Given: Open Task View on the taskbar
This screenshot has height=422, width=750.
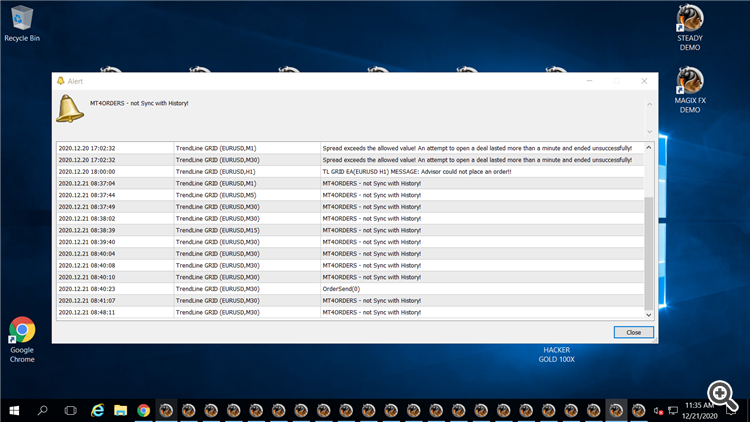Looking at the screenshot, I should (70, 411).
